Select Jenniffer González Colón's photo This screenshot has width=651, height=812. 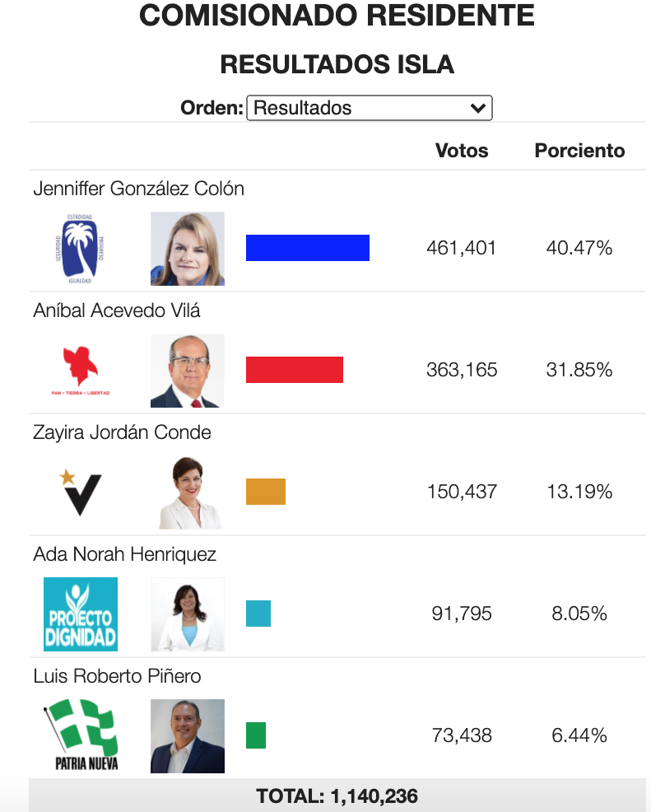tap(188, 249)
